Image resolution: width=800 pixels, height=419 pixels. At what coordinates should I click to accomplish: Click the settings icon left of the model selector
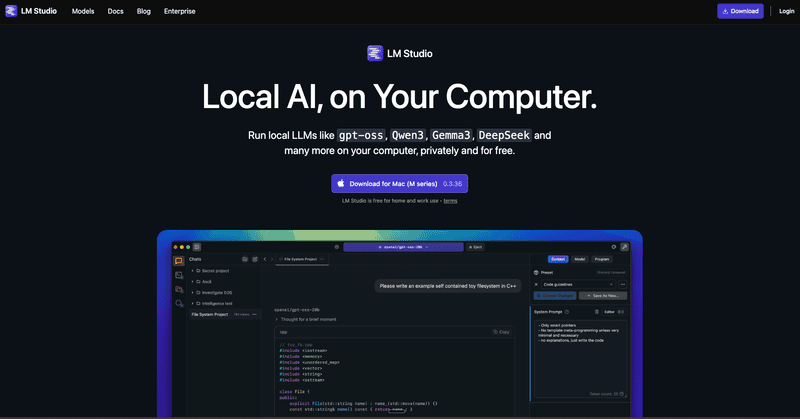tap(337, 247)
